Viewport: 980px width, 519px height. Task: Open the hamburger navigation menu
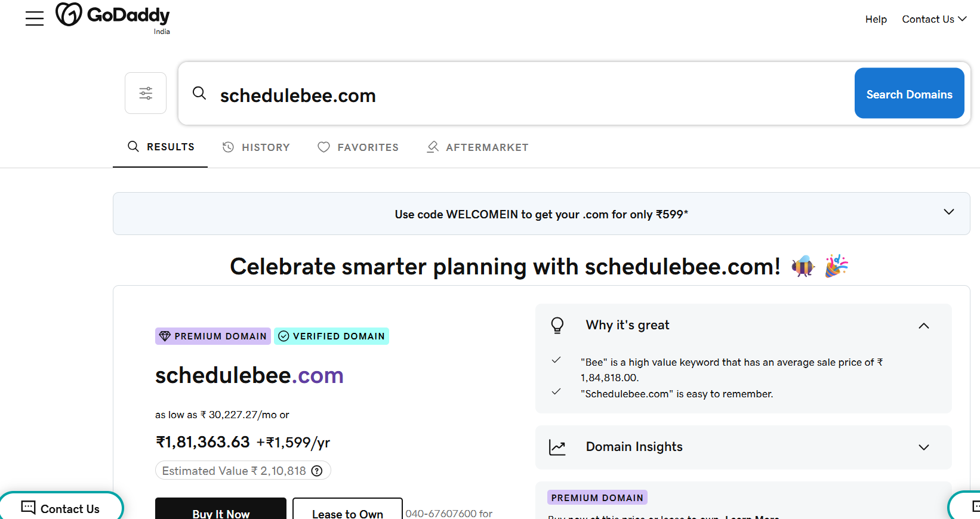tap(35, 18)
